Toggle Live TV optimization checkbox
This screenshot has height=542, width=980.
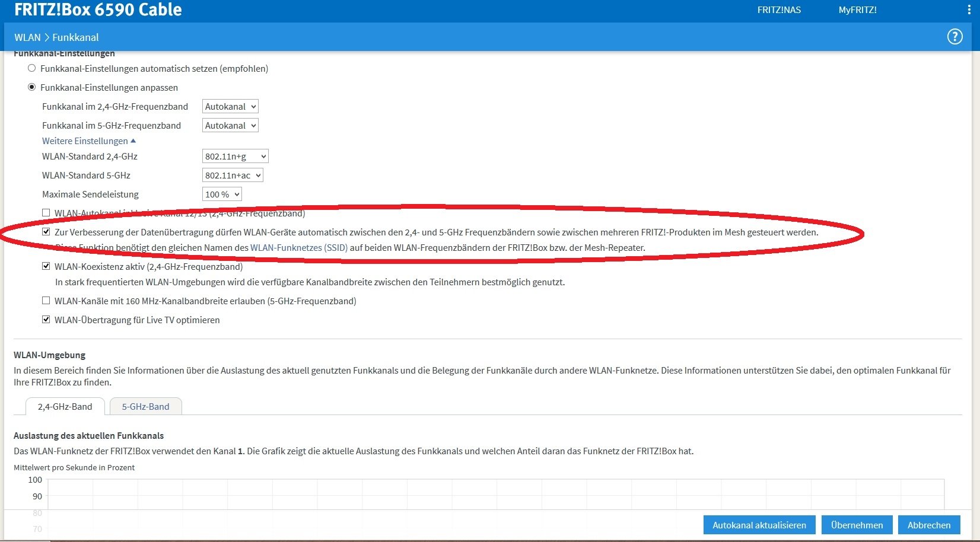coord(46,320)
